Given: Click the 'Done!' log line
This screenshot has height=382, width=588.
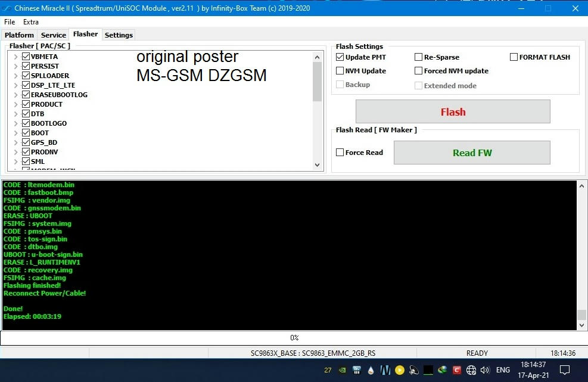Looking at the screenshot, I should point(13,309).
